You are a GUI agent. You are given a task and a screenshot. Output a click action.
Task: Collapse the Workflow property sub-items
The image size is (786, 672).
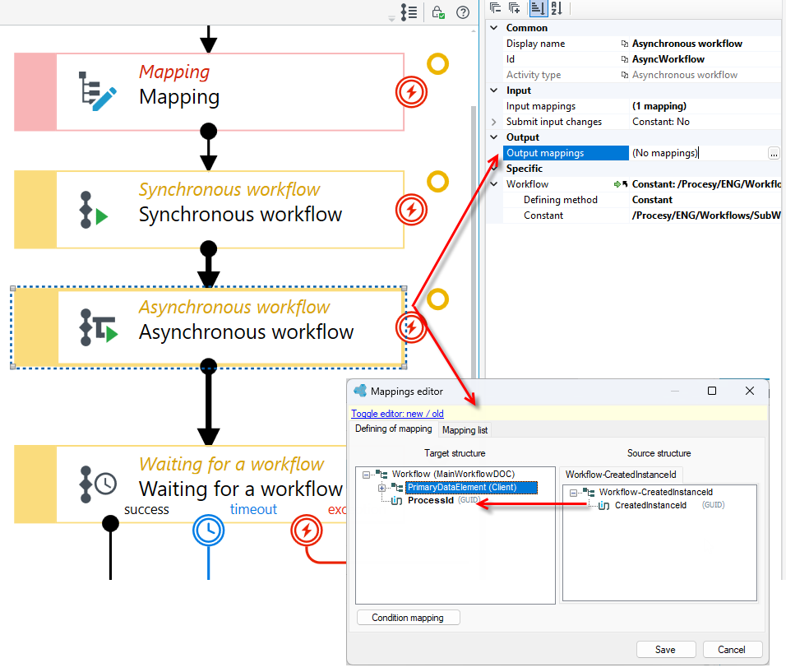494,184
